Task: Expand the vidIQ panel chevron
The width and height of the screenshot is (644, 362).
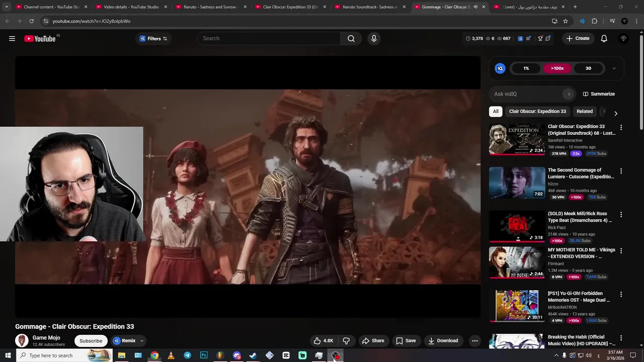Action: click(x=614, y=68)
